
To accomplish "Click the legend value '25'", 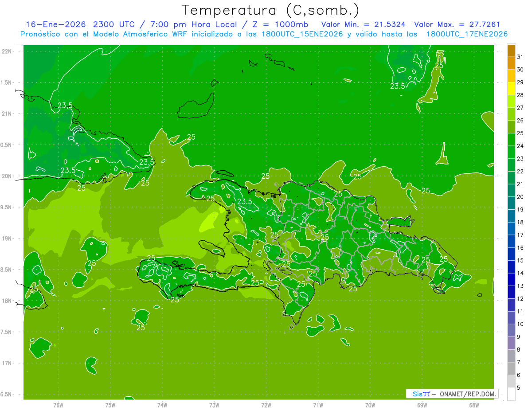I will click(x=520, y=133).
